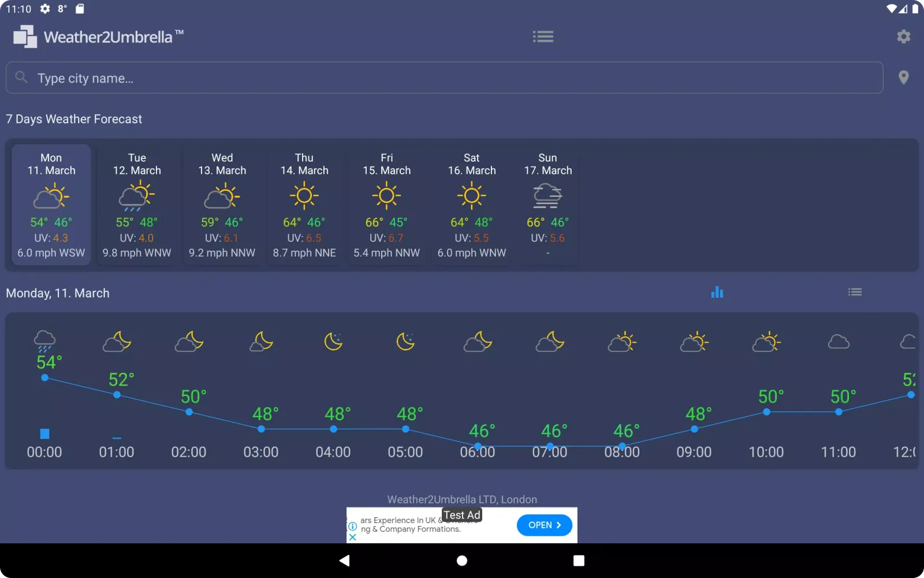The width and height of the screenshot is (924, 578).
Task: Tap cloudy moon icon at 03:00
Action: click(x=261, y=342)
